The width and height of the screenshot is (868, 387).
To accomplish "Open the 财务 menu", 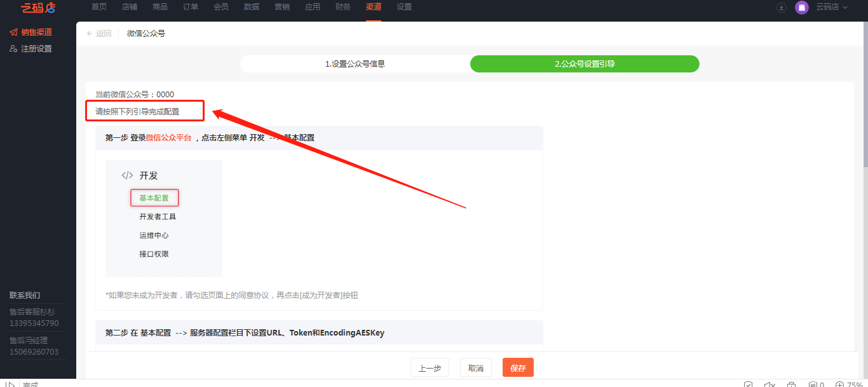I will 343,7.
